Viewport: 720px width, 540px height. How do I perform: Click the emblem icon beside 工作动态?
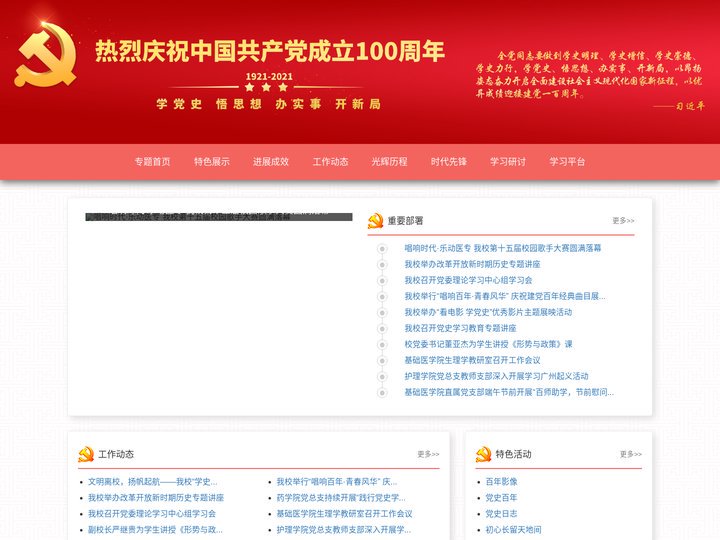(x=86, y=454)
